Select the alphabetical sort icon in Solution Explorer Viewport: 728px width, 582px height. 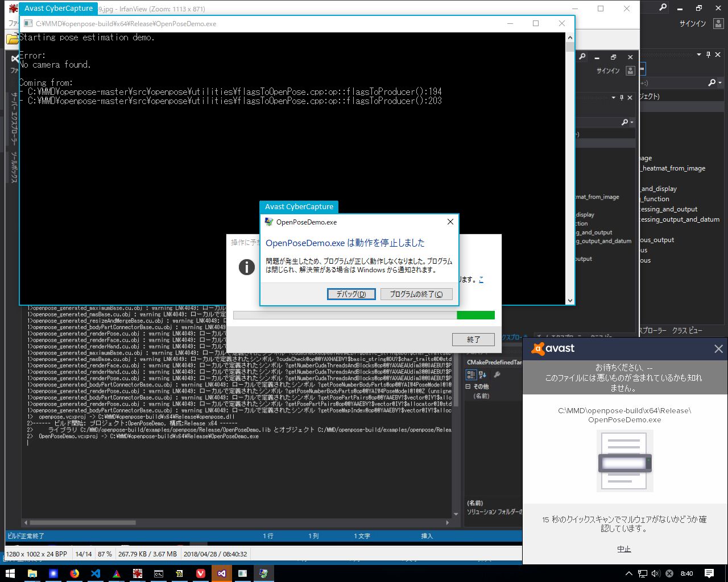483,375
